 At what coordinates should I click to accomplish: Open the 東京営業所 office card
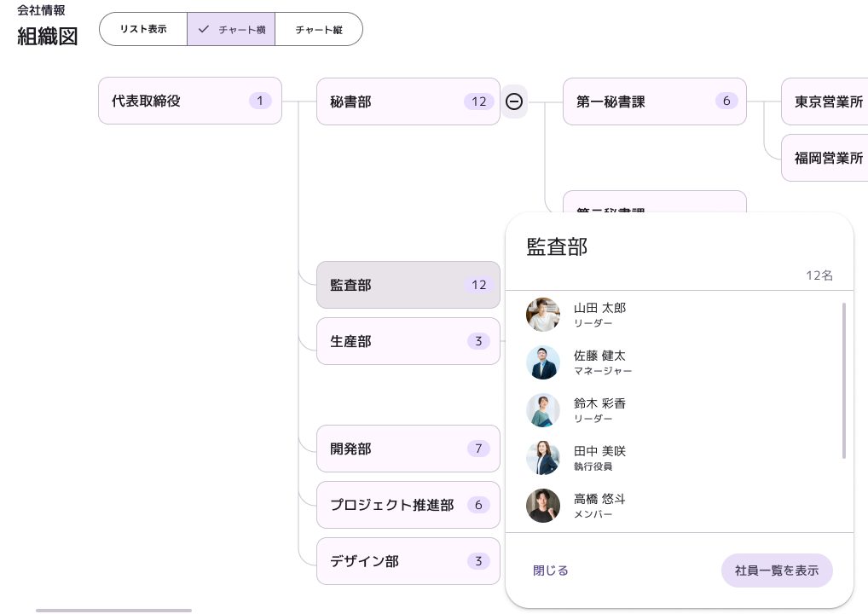tap(825, 101)
